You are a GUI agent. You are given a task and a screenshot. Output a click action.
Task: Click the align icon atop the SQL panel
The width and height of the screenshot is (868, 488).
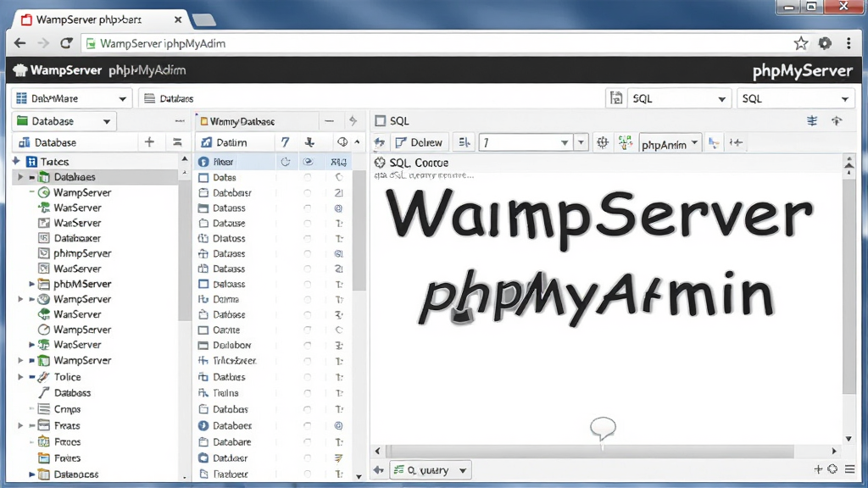[812, 120]
